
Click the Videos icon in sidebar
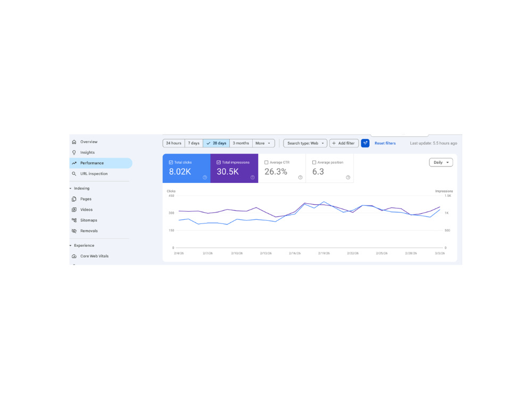[x=74, y=210]
